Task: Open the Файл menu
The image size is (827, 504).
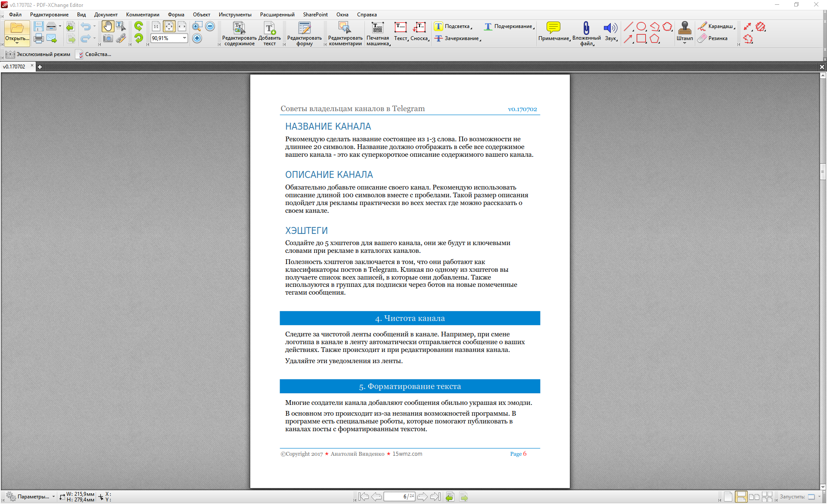Action: click(16, 15)
